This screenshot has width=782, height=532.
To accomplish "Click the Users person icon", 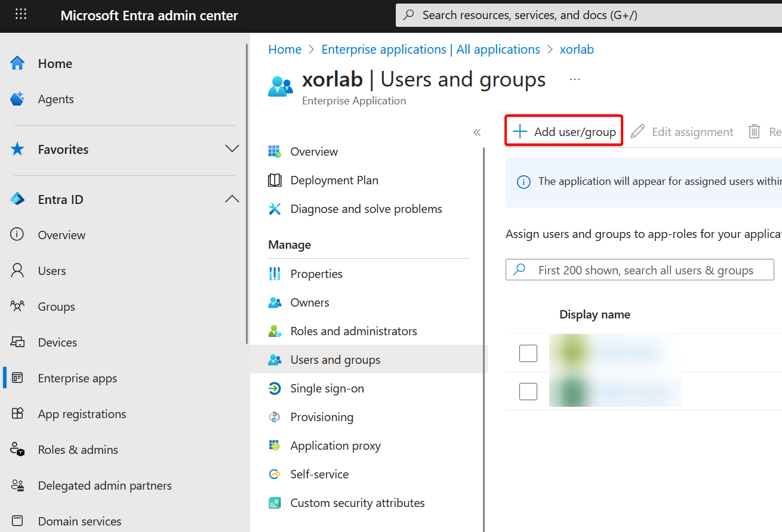I will click(17, 271).
